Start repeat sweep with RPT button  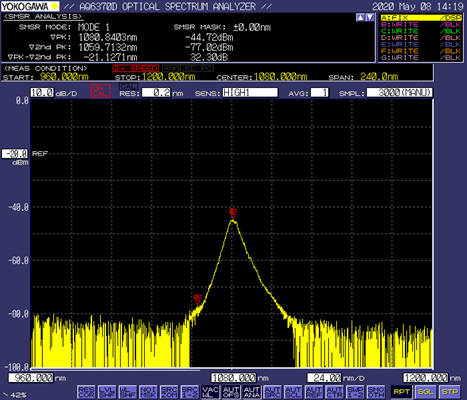[402, 392]
